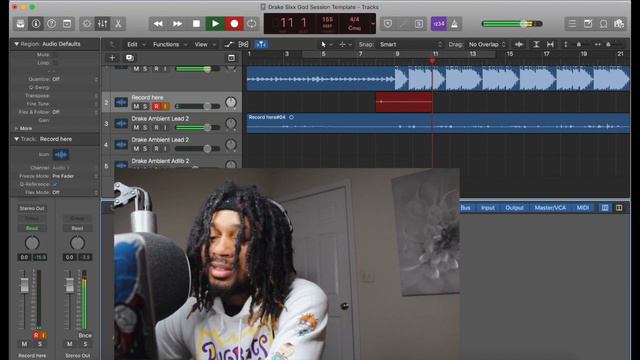
Task: Click the Replace mode shield icon
Action: pos(388,24)
